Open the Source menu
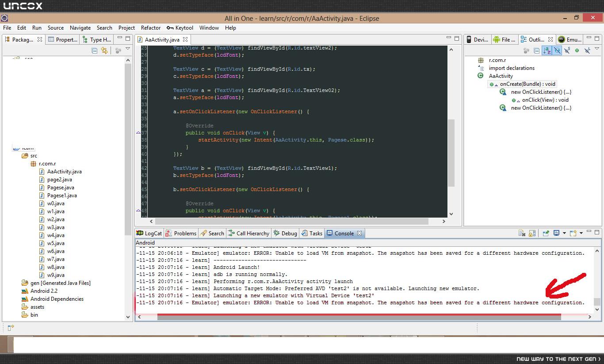 56,27
